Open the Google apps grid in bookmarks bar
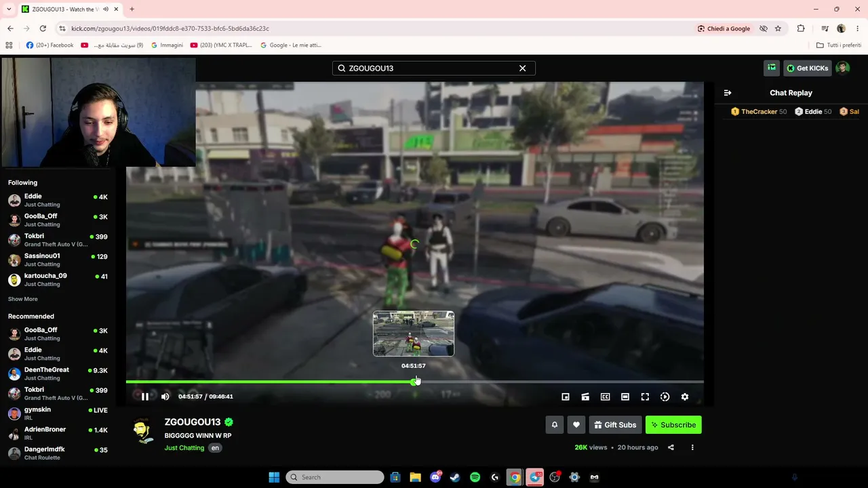 point(9,45)
